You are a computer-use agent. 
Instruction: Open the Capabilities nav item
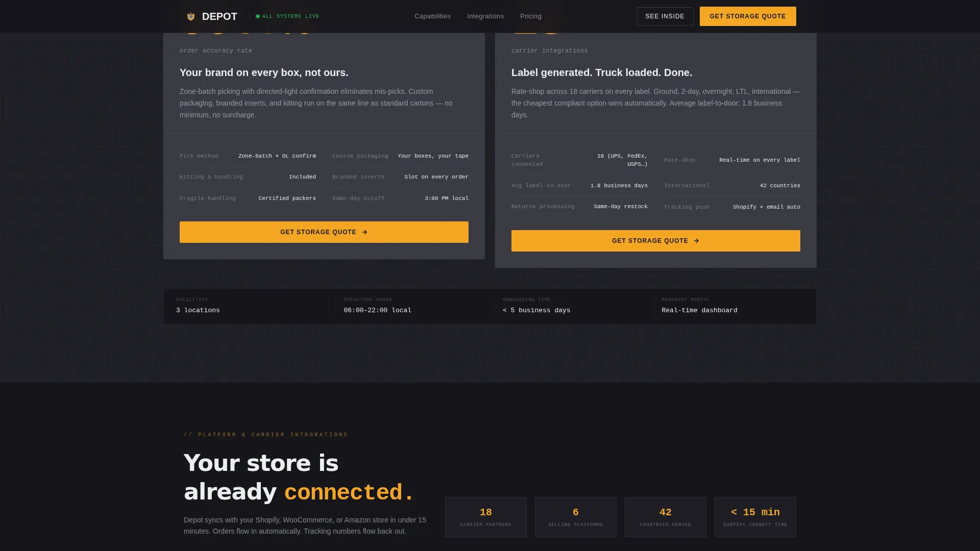coord(432,16)
